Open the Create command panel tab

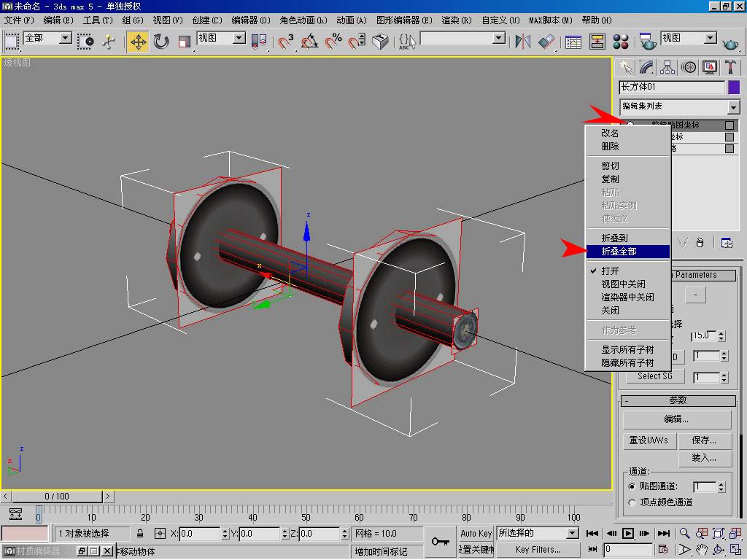pos(625,67)
